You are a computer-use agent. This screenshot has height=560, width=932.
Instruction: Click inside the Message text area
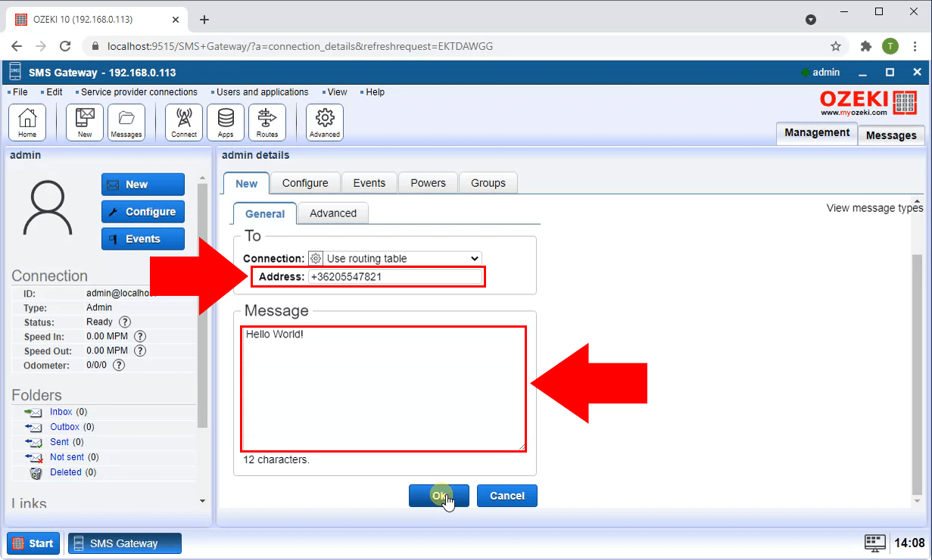coord(383,389)
